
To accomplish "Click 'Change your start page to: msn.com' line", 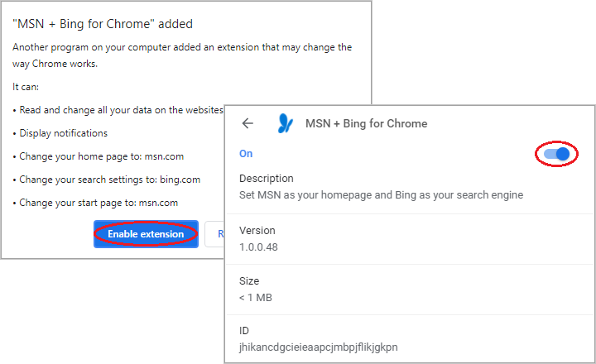I will click(x=99, y=203).
